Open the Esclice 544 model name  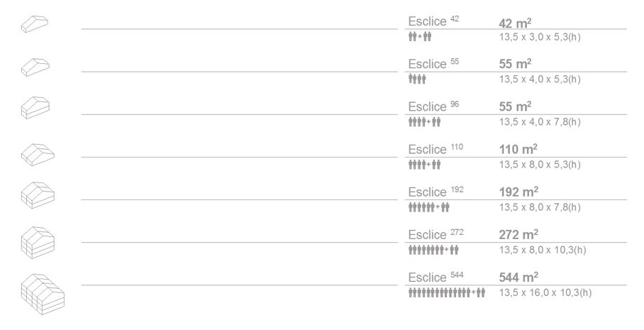pos(435,277)
